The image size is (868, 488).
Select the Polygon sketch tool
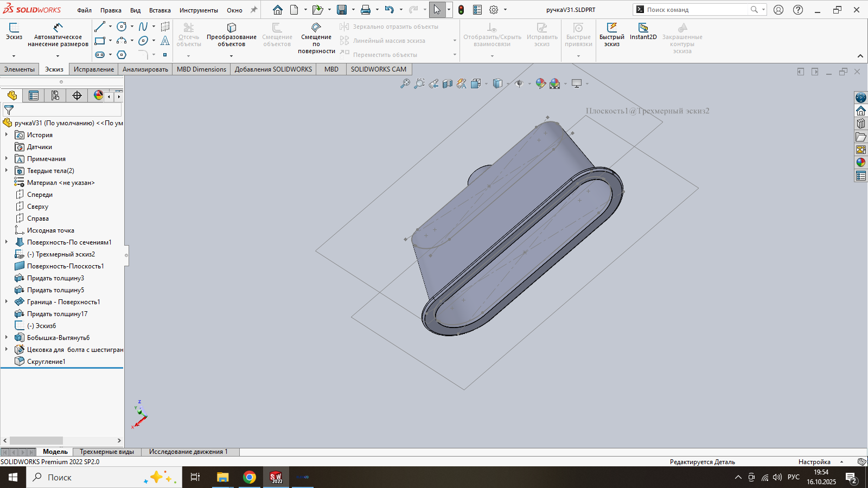point(122,55)
